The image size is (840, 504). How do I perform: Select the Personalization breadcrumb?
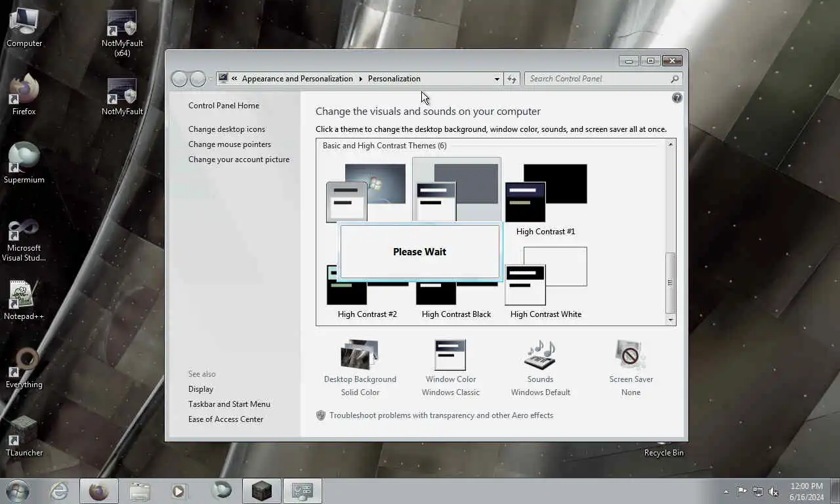[394, 79]
